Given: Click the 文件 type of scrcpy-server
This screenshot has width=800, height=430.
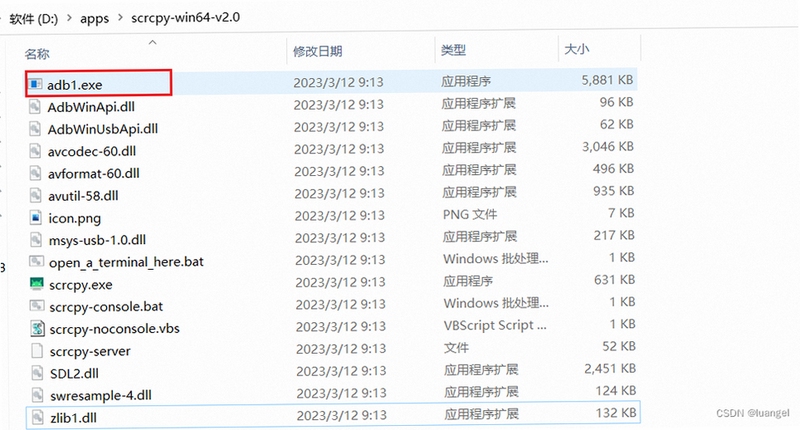Looking at the screenshot, I should click(x=456, y=348).
